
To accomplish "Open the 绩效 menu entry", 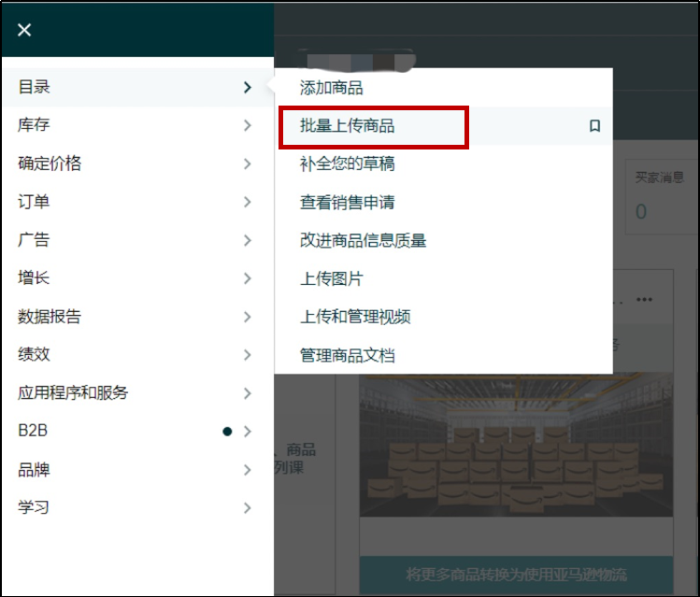I will (34, 355).
